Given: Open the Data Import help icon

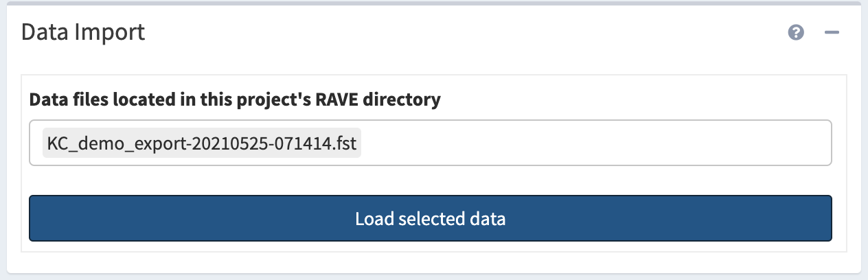Looking at the screenshot, I should point(796,32).
